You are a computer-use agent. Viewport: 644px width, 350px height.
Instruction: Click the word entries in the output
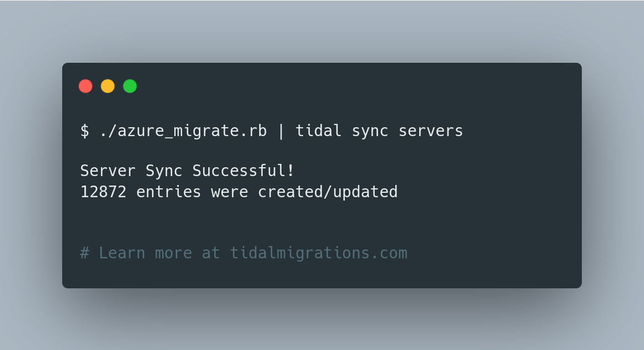click(168, 192)
